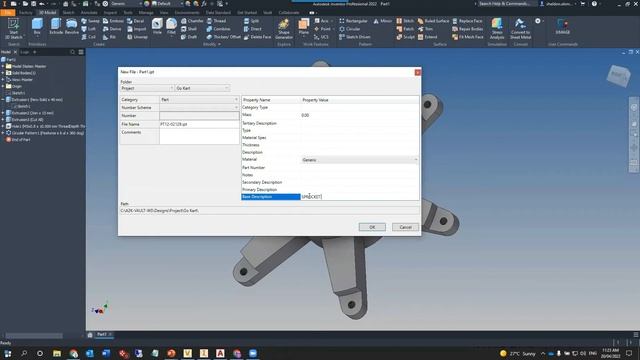Image resolution: width=640 pixels, height=360 pixels.
Task: Open the Windows Start menu
Action: 7,353
